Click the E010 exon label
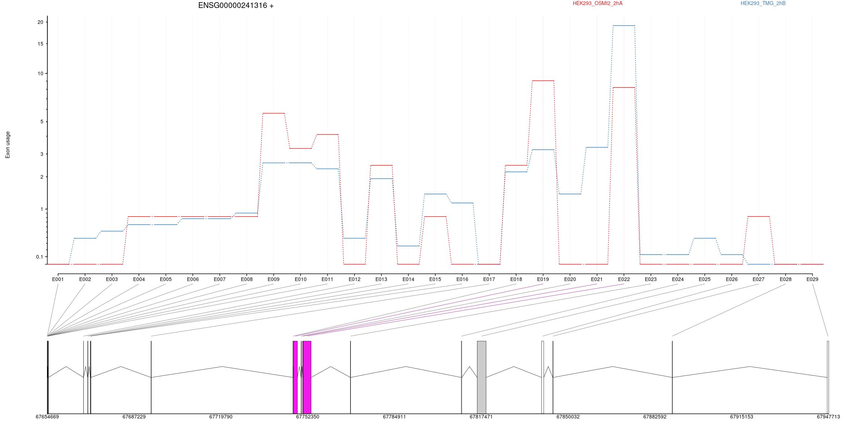The width and height of the screenshot is (868, 434). [301, 279]
